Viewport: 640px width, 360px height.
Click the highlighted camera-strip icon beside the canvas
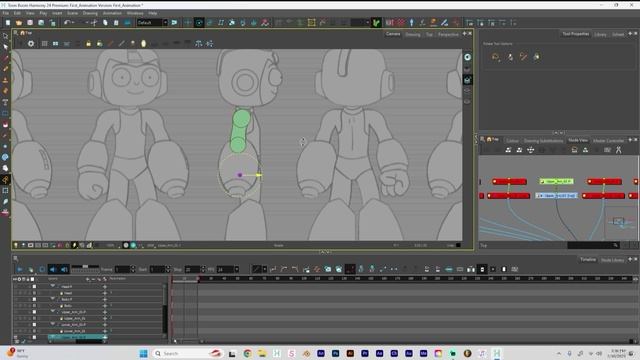(x=467, y=80)
